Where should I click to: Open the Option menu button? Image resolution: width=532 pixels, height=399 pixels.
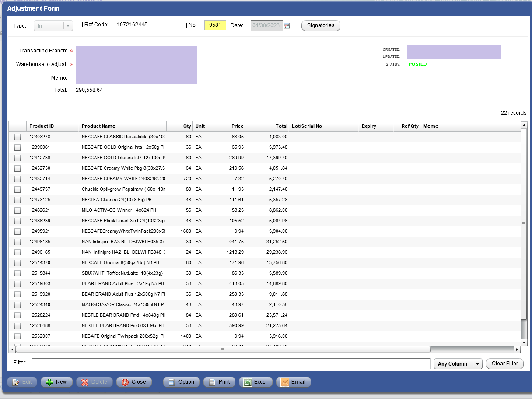click(x=181, y=382)
